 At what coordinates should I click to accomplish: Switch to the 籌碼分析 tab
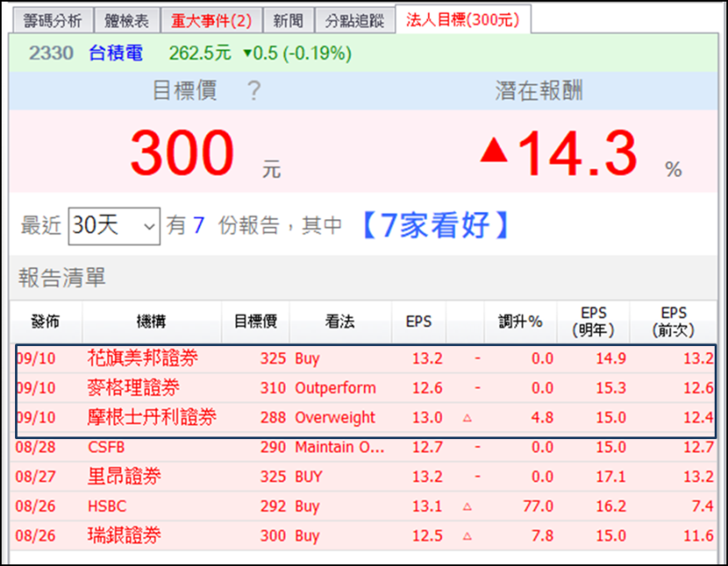52,21
